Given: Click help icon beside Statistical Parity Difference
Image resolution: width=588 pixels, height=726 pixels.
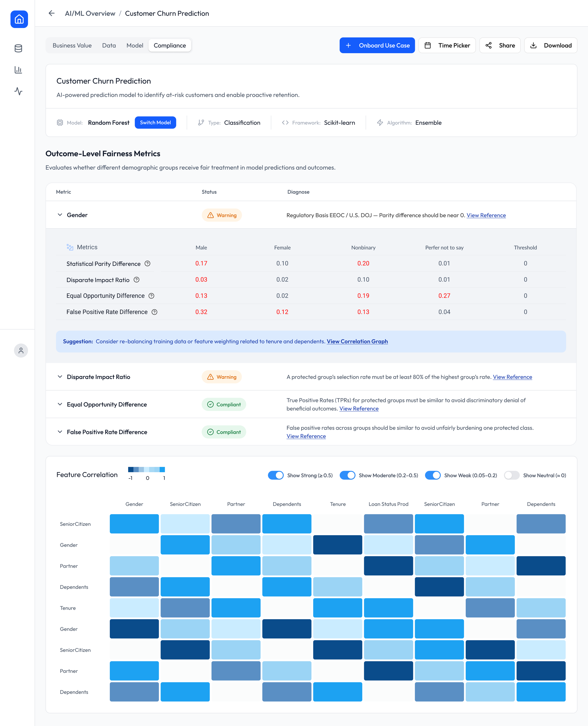Looking at the screenshot, I should pyautogui.click(x=147, y=263).
